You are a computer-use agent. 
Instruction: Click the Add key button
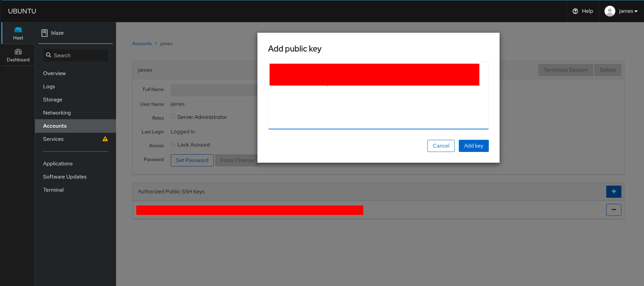[x=474, y=146]
